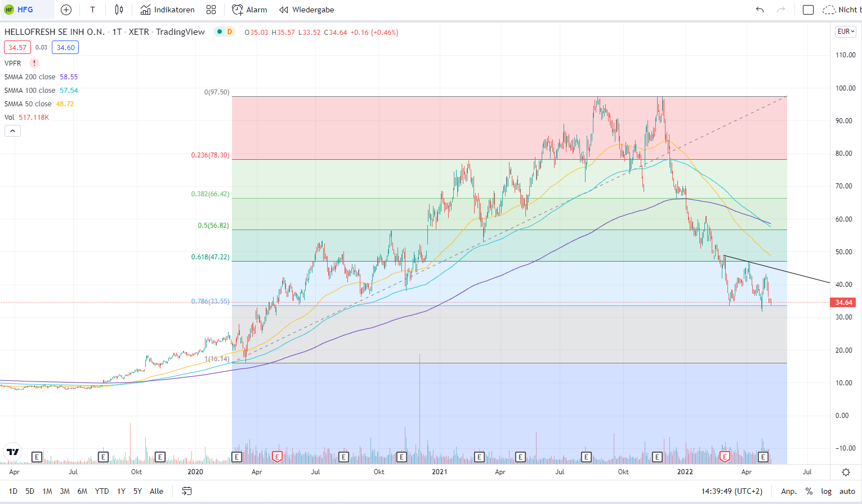
Task: Select the SMMA 200 close indicator legend
Action: [41, 76]
